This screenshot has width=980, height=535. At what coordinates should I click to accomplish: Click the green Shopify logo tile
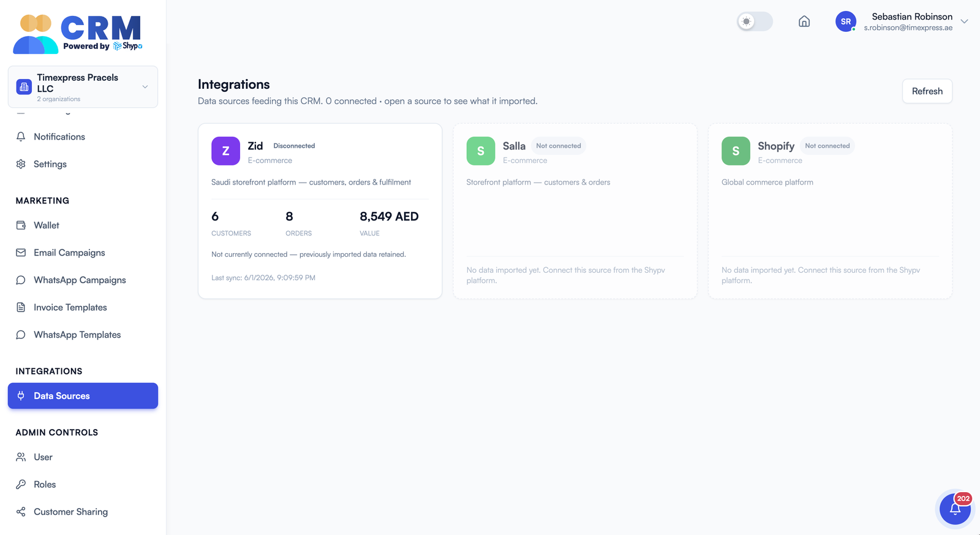pyautogui.click(x=736, y=151)
